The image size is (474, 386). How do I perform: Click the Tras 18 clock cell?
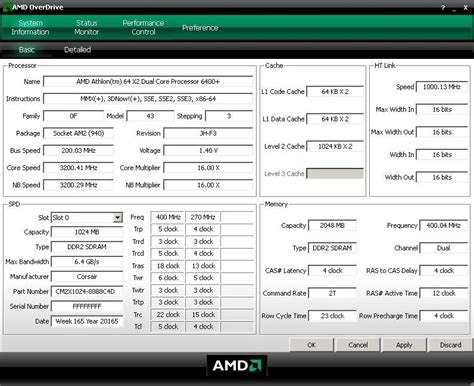[168, 266]
